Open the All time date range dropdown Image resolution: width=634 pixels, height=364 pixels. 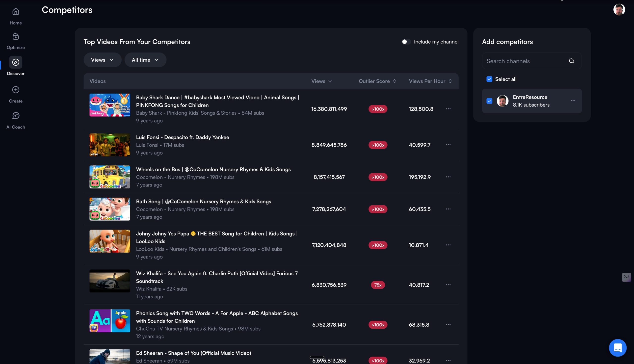[145, 60]
